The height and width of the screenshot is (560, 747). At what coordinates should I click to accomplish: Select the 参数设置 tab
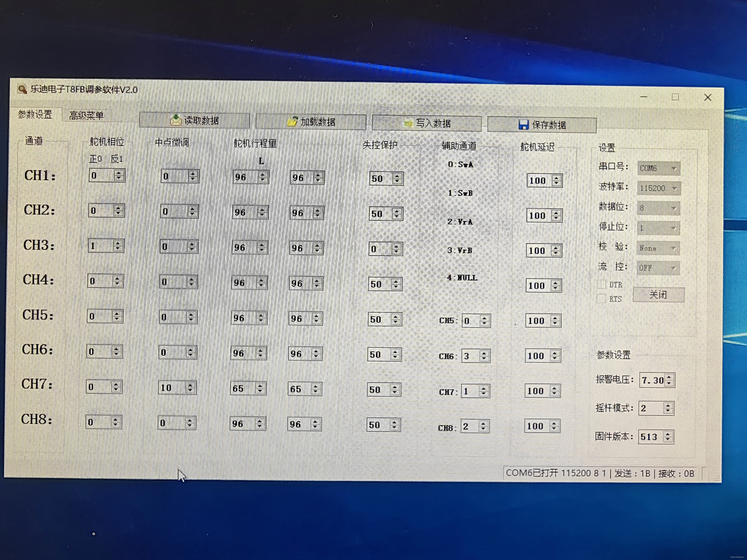pyautogui.click(x=35, y=115)
